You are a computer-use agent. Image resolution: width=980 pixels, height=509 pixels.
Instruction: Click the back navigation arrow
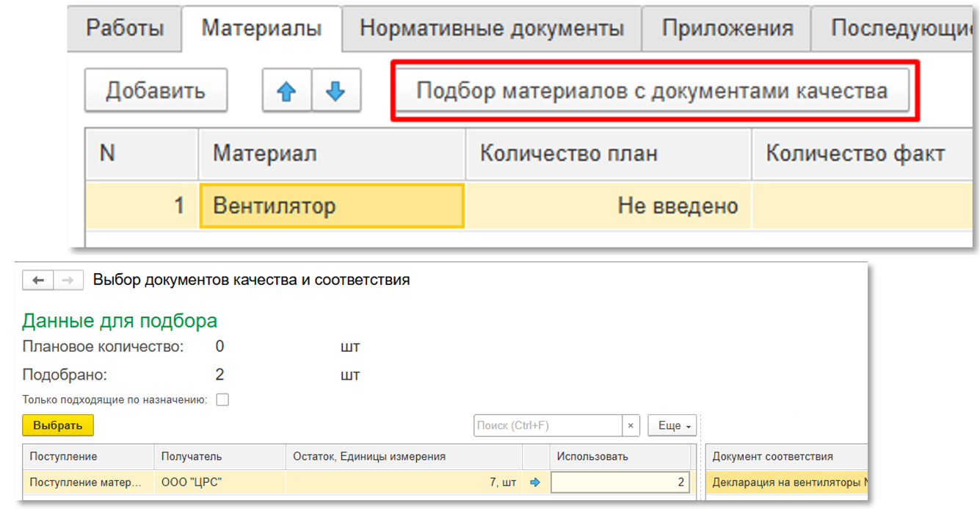(39, 280)
